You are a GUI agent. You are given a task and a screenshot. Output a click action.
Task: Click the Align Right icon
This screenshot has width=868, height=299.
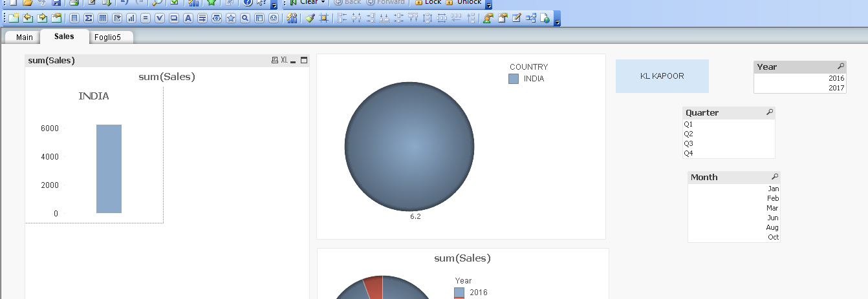pos(371,18)
